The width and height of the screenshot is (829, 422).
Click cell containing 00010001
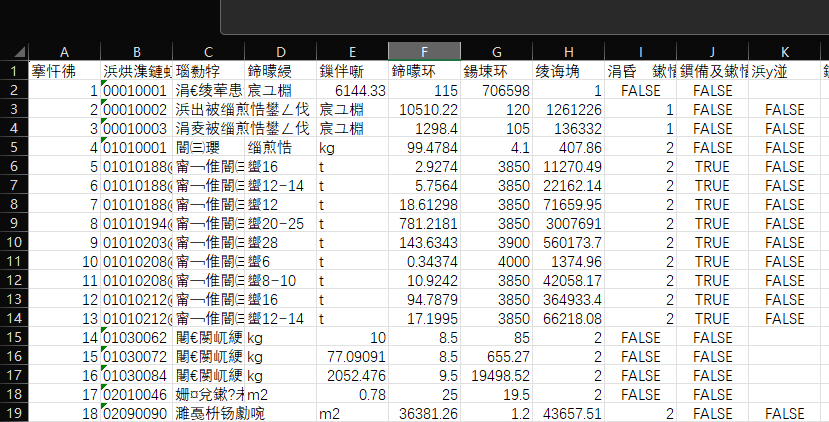pyautogui.click(x=136, y=90)
